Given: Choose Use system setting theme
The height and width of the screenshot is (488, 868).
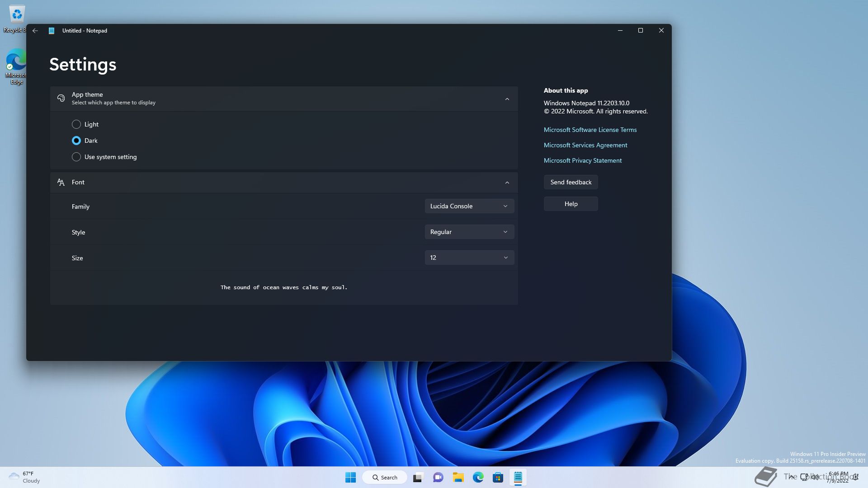Looking at the screenshot, I should [x=104, y=157].
